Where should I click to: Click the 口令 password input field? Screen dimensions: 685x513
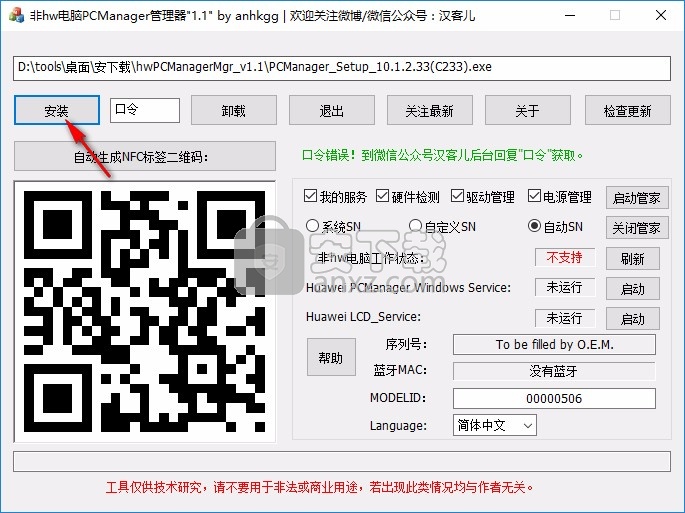[x=145, y=110]
